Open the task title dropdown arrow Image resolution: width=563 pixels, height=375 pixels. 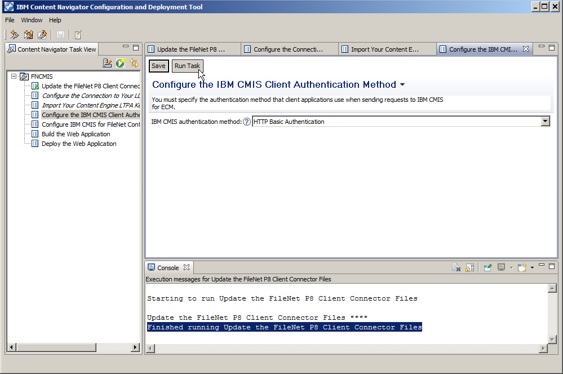click(x=402, y=85)
